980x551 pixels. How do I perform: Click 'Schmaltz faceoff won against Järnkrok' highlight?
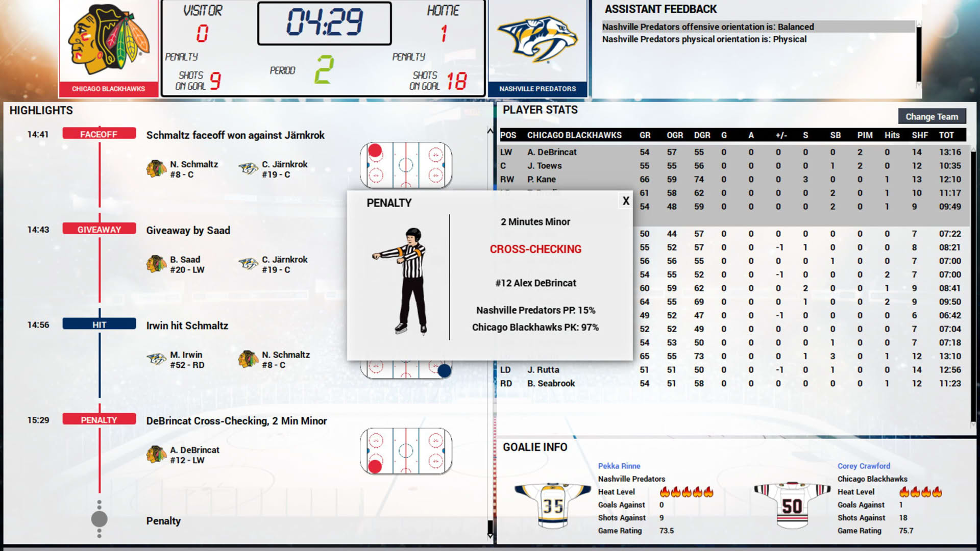tap(235, 135)
